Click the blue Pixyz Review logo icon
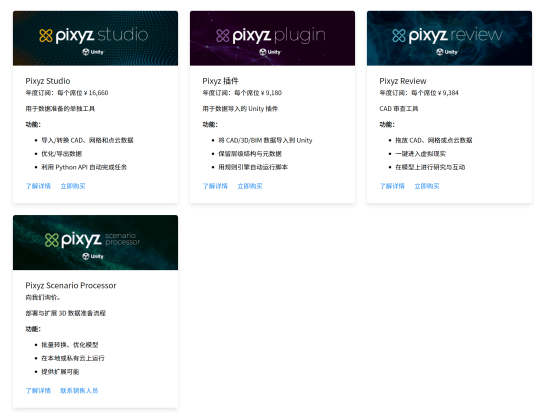Screen dimensions: 560x419 [399, 35]
